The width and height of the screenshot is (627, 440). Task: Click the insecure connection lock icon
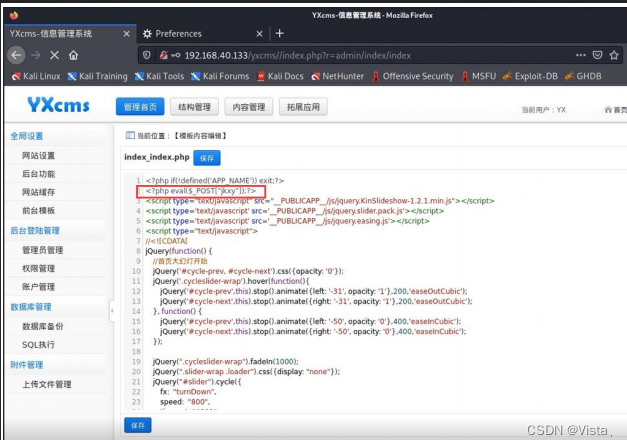pos(163,55)
